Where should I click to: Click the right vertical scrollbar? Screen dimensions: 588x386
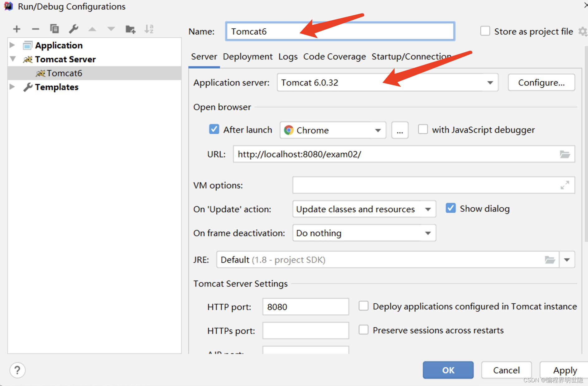(586, 143)
